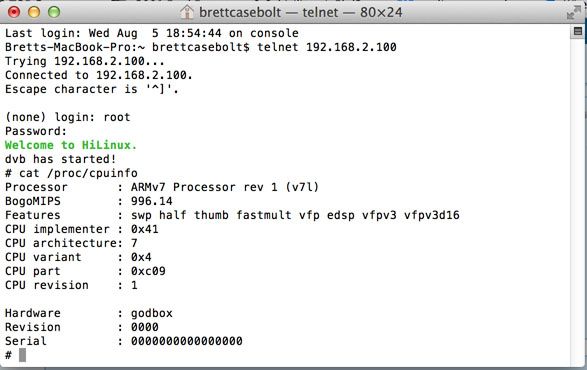Viewport: 587px width, 370px height.
Task: Click the Serial number zeros
Action: coord(186,341)
